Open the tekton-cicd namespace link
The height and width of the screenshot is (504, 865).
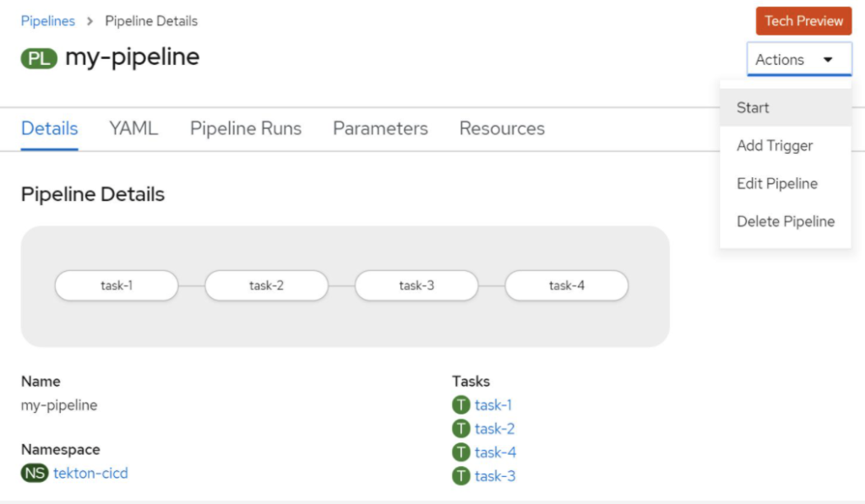[90, 473]
